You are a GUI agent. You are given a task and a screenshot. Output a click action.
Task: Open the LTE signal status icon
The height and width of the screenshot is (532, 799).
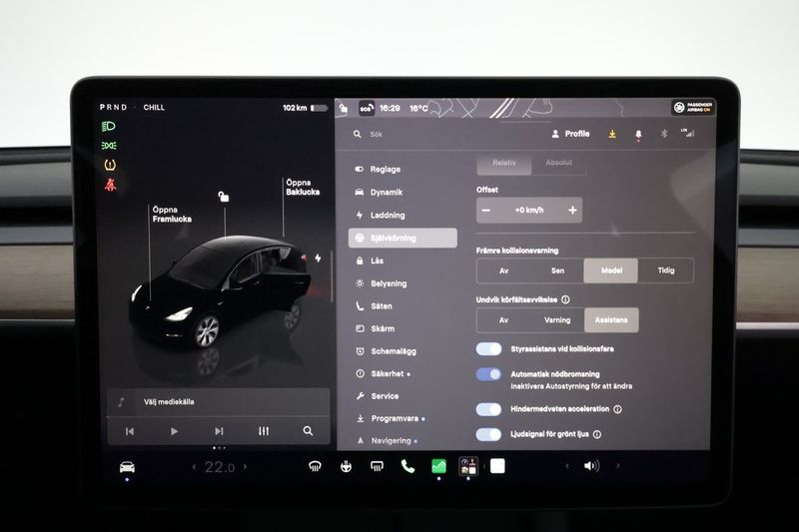(x=688, y=133)
